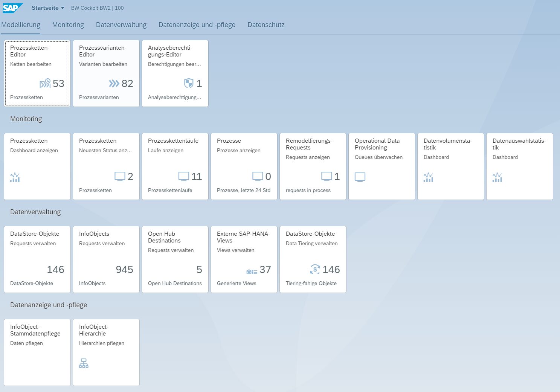This screenshot has height=392, width=560.
Task: Open the Startseite dropdown
Action: [x=47, y=8]
